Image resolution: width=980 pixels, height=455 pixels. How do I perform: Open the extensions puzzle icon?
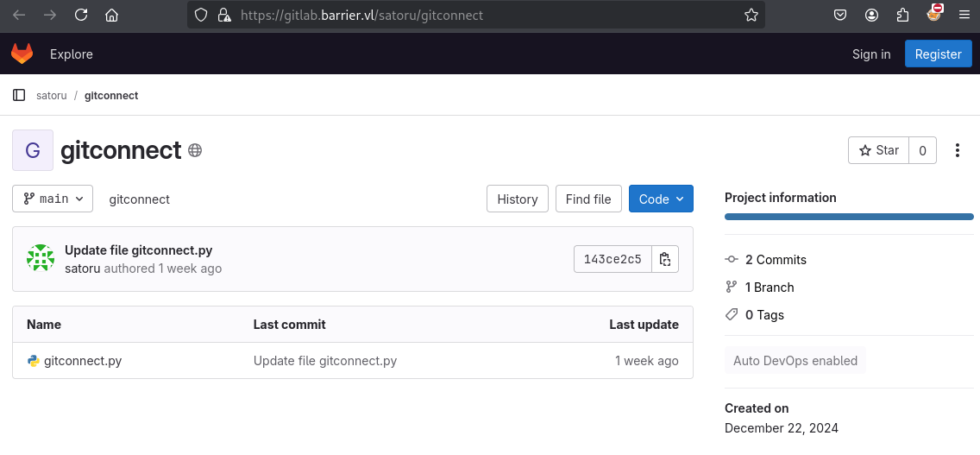pyautogui.click(x=902, y=15)
